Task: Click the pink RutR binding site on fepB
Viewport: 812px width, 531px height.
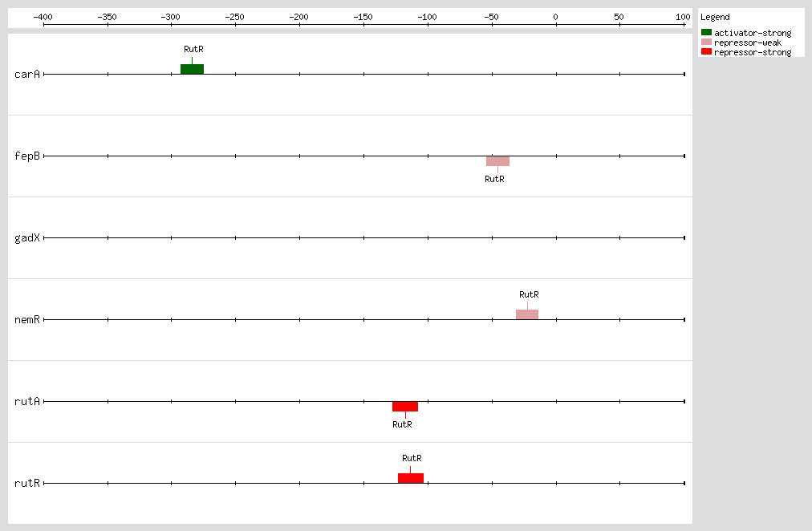Action: click(497, 161)
